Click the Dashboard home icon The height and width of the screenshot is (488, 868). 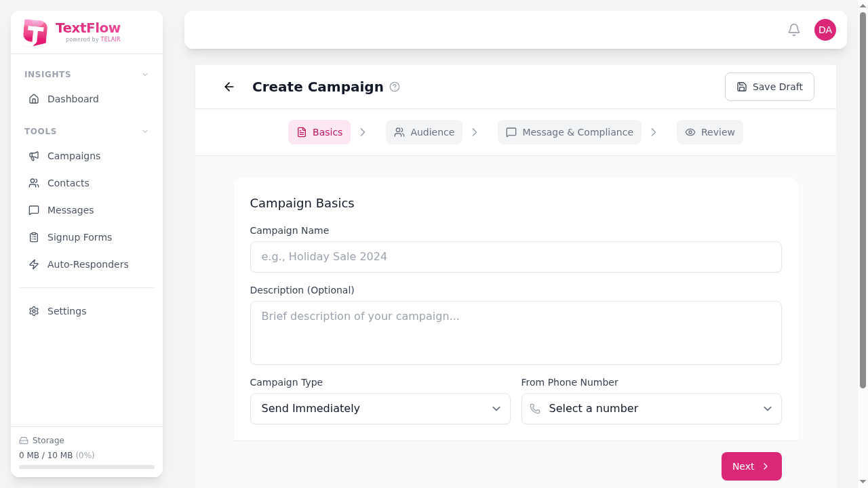click(x=34, y=99)
